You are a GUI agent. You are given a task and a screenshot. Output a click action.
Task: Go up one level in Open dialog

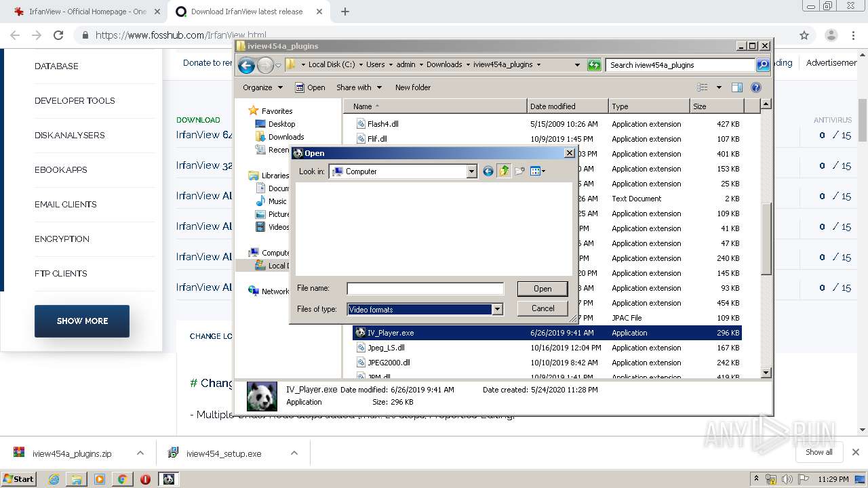(504, 171)
